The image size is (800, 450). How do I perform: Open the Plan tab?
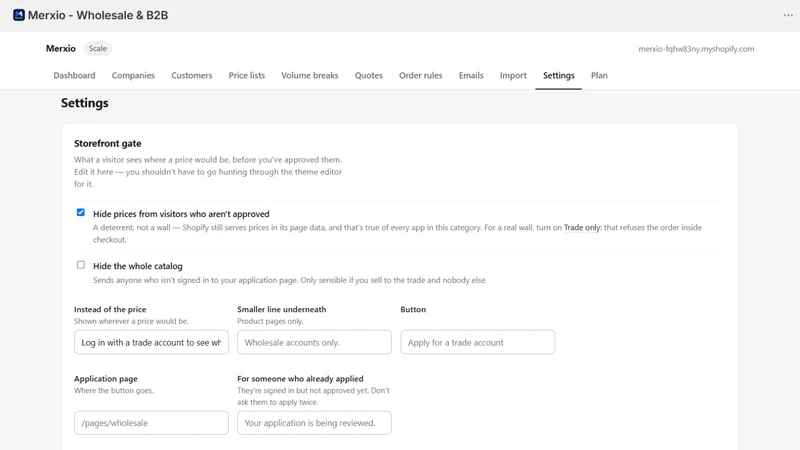click(x=599, y=76)
